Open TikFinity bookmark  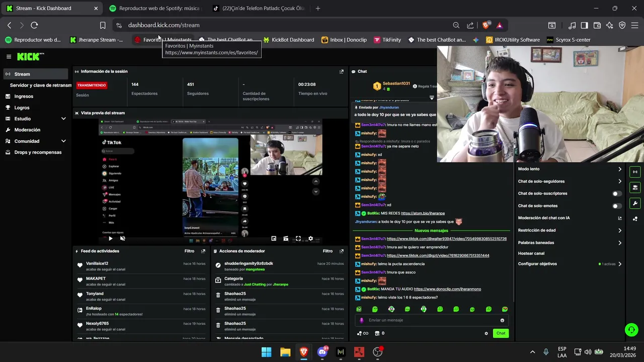[387, 40]
